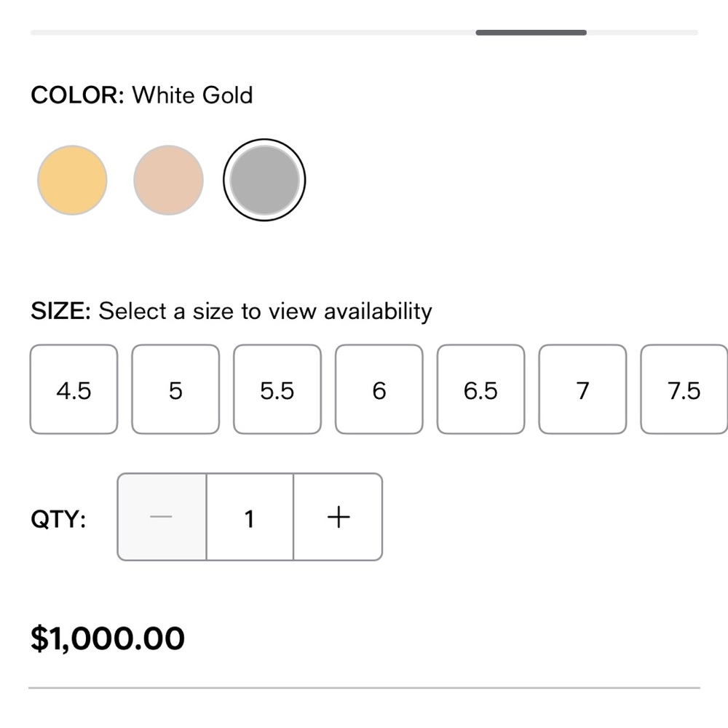Viewport: 728px width, 728px height.
Task: Decrease quantity with the minus icon
Action: pos(162,518)
